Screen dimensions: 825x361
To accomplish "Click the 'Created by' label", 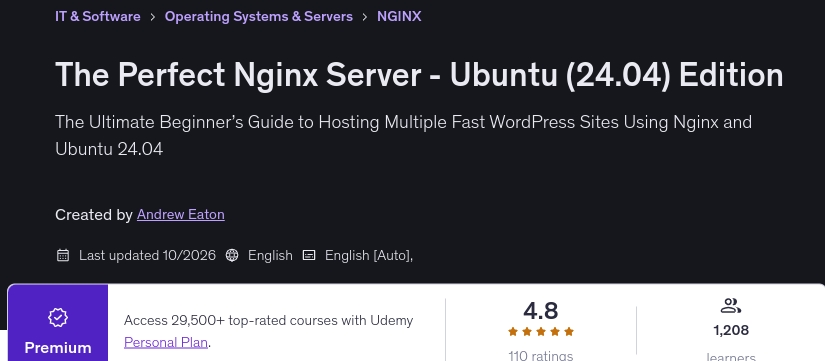I will click(x=94, y=215).
